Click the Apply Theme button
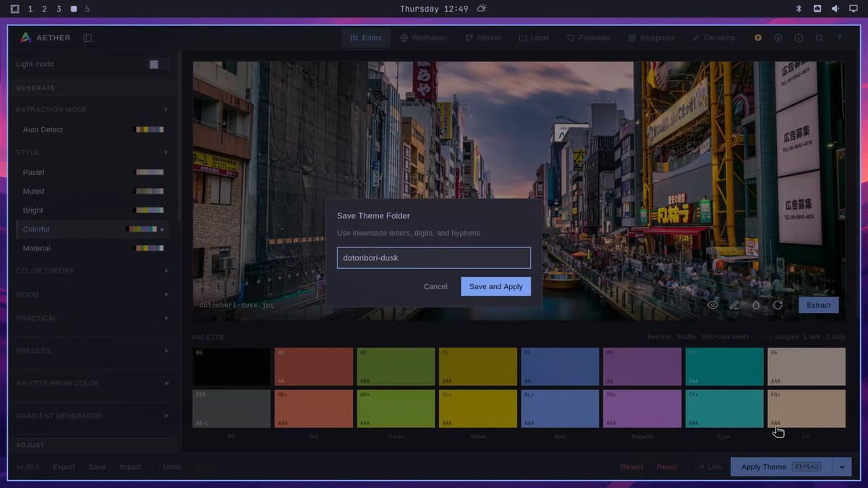The height and width of the screenshot is (488, 868). point(781,467)
